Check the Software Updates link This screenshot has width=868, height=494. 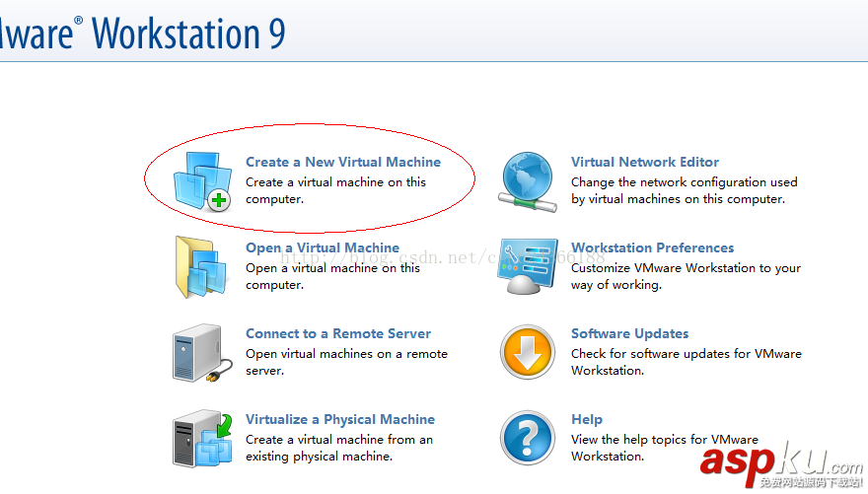click(630, 333)
